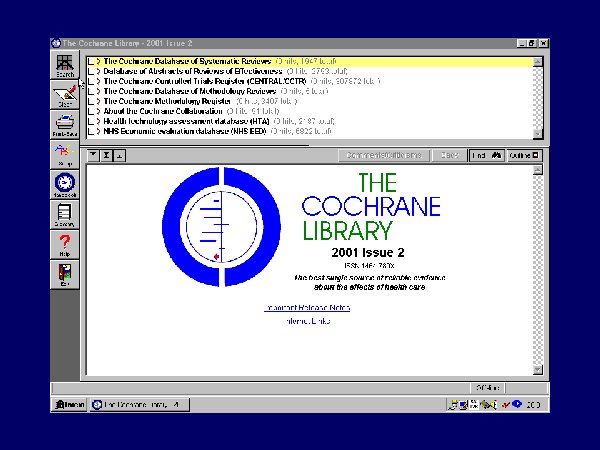This screenshot has width=600, height=450.
Task: Click the Exit door icon
Action: click(x=65, y=274)
